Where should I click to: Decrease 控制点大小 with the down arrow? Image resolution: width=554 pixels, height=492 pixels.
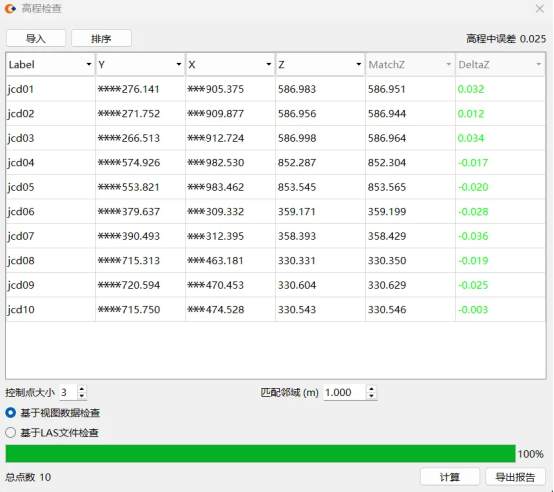pos(82,396)
